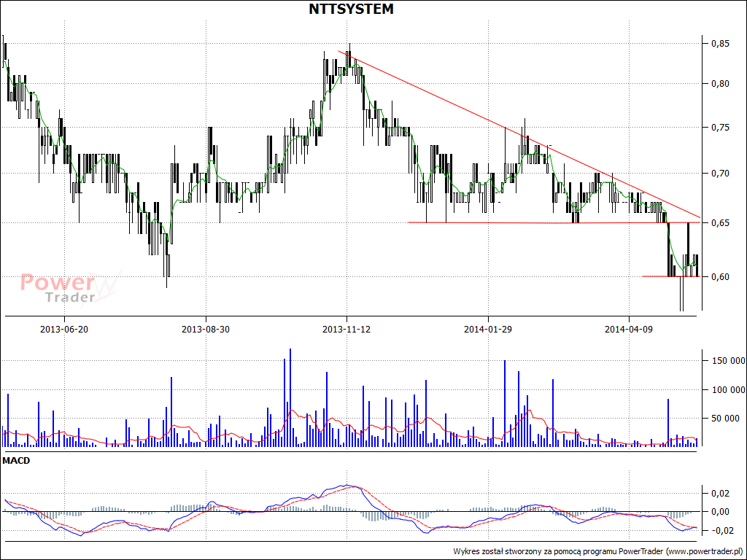Click the 2014-04-09 date label
Viewport: 747px width, 560px height.
tap(628, 329)
